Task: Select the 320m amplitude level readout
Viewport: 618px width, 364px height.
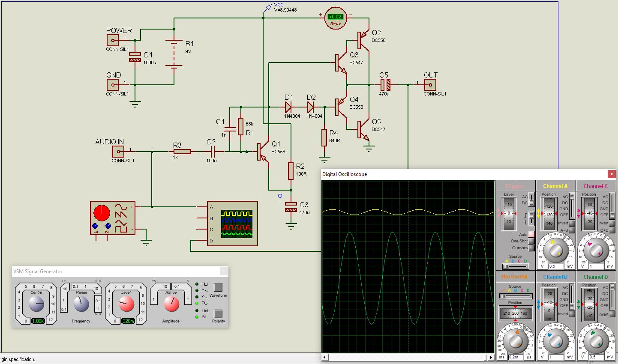Action: click(128, 321)
